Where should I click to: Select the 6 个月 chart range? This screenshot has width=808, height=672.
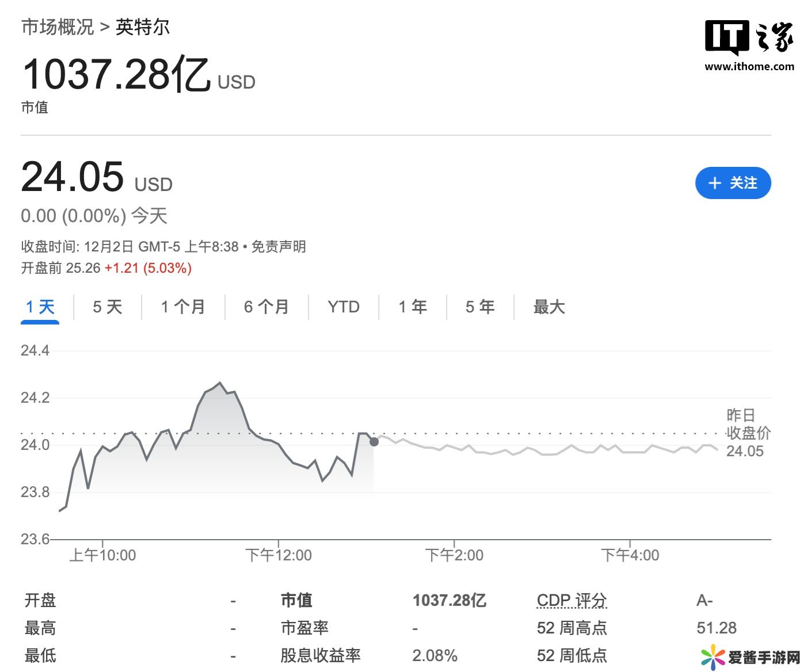tap(266, 307)
